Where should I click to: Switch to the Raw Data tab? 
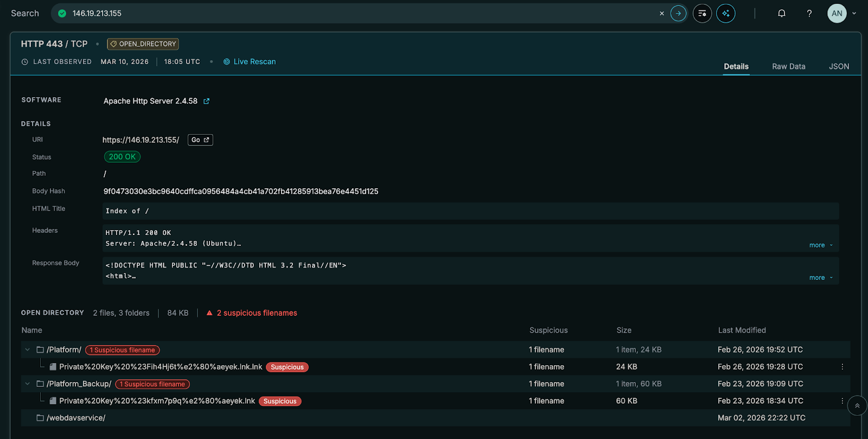[x=788, y=66]
